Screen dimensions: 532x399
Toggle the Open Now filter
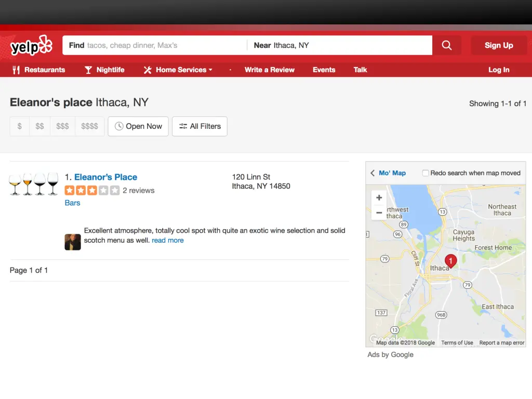[x=138, y=126]
